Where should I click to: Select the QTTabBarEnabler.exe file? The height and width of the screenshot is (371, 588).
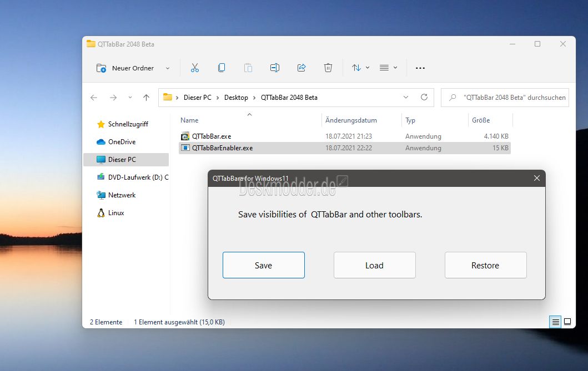click(345, 148)
